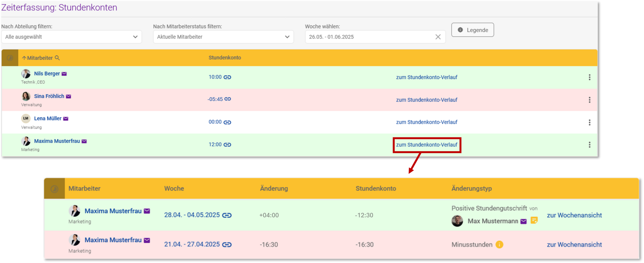Click the link icon next to 12:00
Screen dimensions: 644x263
click(227, 145)
